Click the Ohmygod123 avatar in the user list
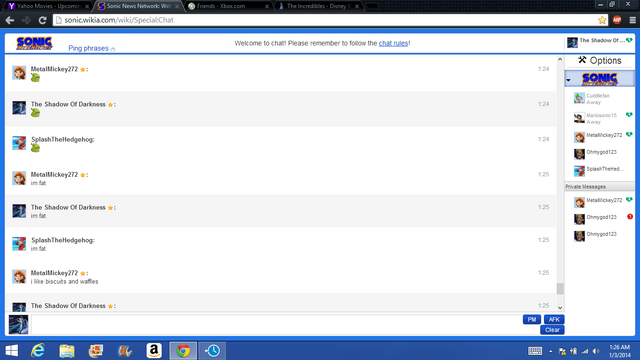The height and width of the screenshot is (360, 640). point(579,154)
